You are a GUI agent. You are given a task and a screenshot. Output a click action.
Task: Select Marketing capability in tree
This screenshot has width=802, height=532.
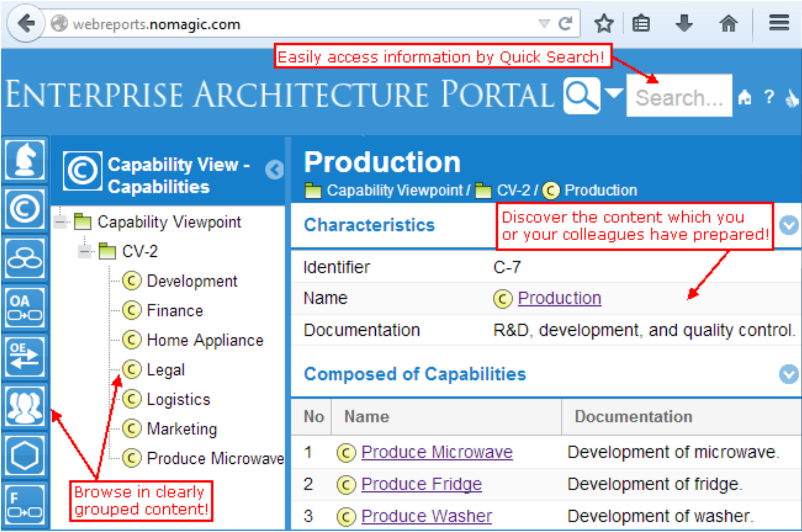pos(170,429)
